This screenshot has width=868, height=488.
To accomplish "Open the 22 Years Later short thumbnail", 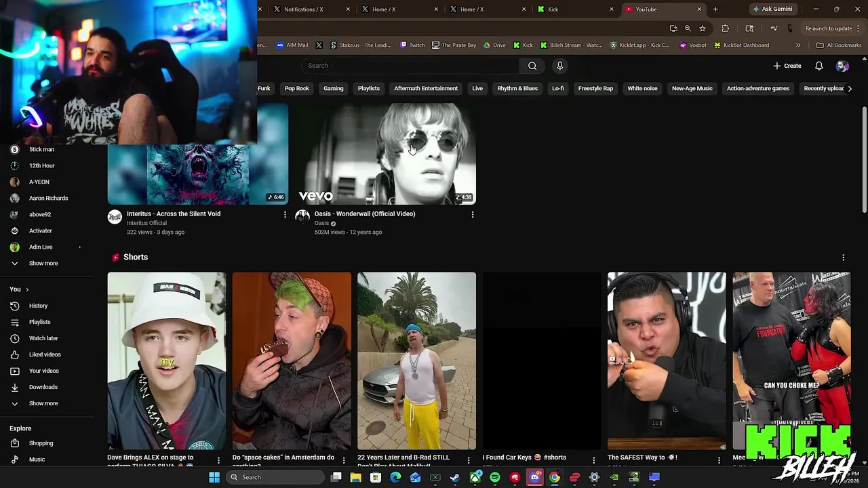I will coord(416,361).
